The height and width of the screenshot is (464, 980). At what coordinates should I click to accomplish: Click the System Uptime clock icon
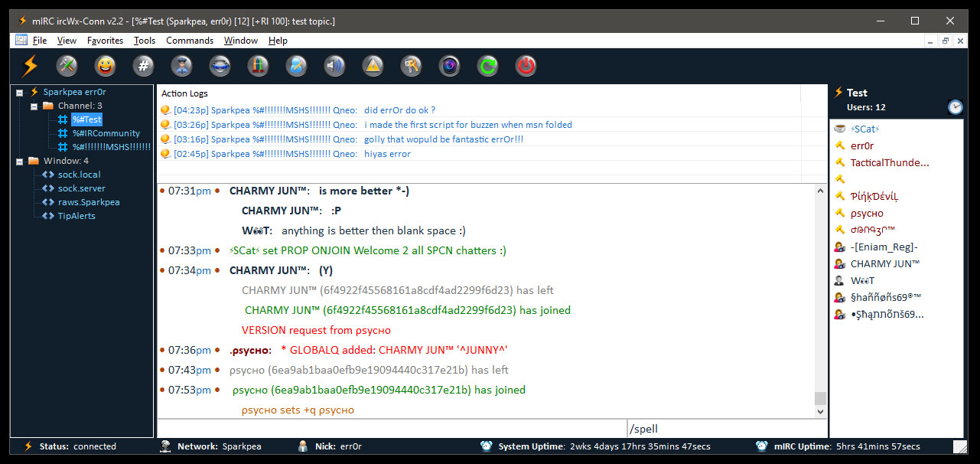point(486,446)
